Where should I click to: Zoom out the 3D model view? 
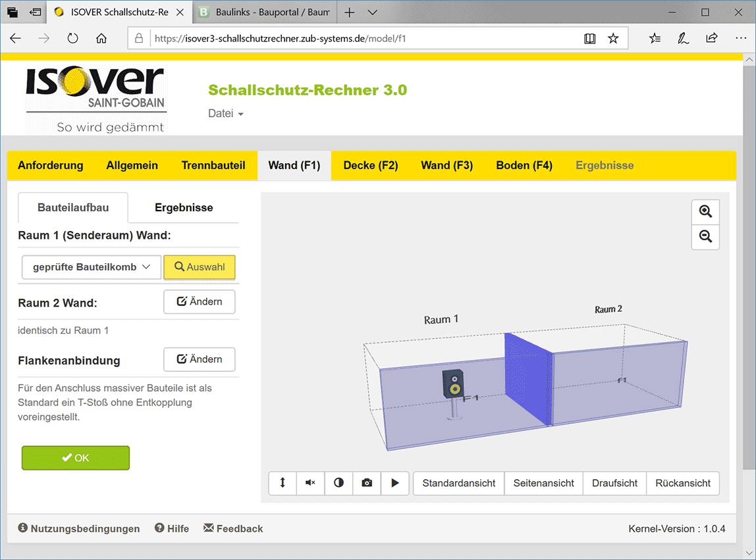pyautogui.click(x=705, y=237)
